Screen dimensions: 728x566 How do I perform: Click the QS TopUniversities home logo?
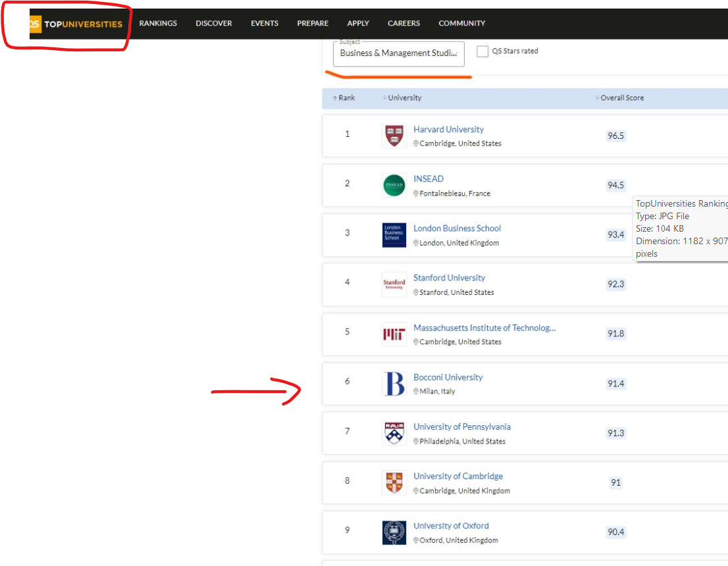[74, 24]
